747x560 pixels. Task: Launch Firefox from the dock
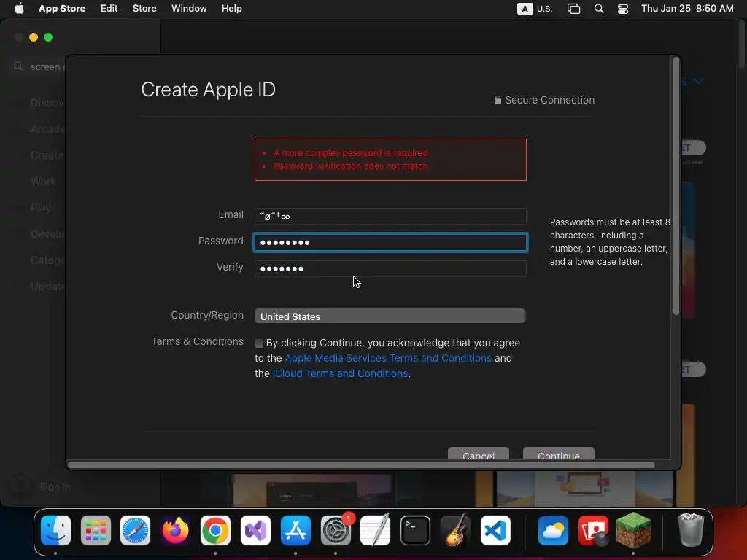[175, 530]
